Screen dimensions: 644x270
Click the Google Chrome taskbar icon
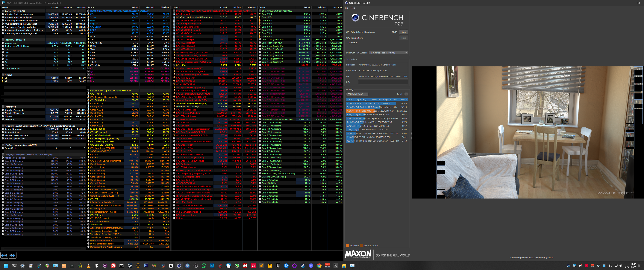tap(319, 266)
